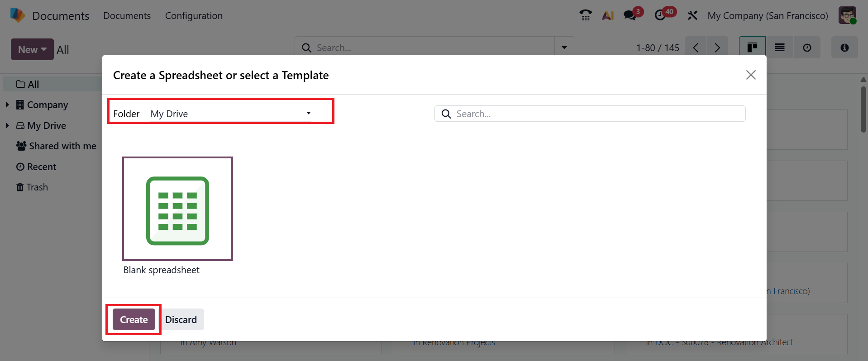Switch to the activity view

807,47
